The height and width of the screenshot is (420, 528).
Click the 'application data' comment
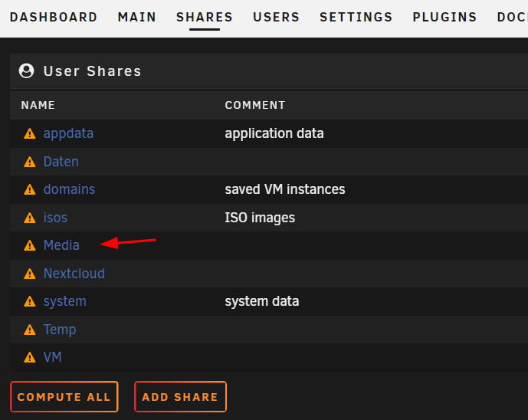coord(274,133)
